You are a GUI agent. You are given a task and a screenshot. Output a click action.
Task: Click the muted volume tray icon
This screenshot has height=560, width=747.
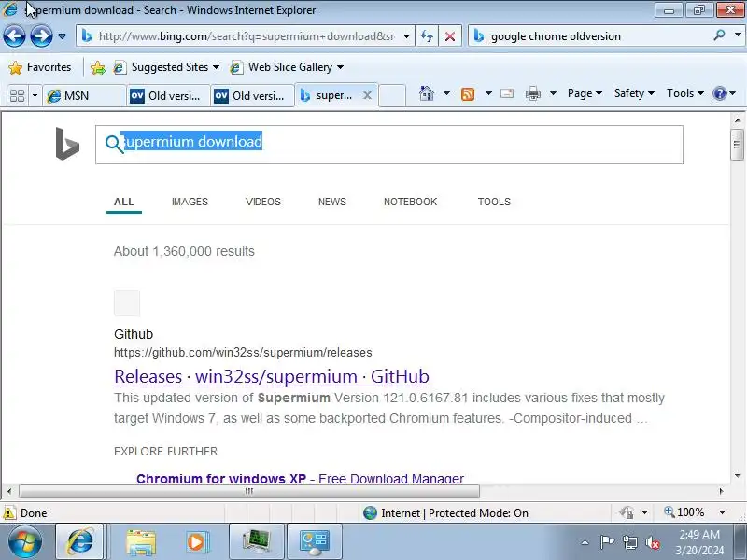click(652, 542)
